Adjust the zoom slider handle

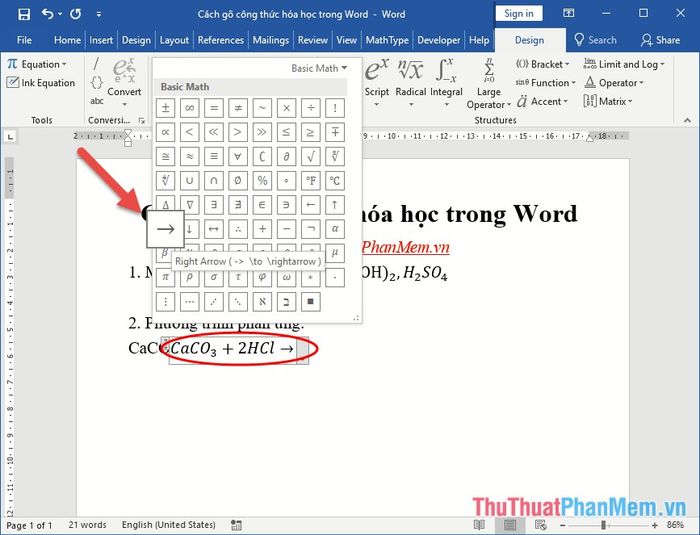(x=604, y=525)
